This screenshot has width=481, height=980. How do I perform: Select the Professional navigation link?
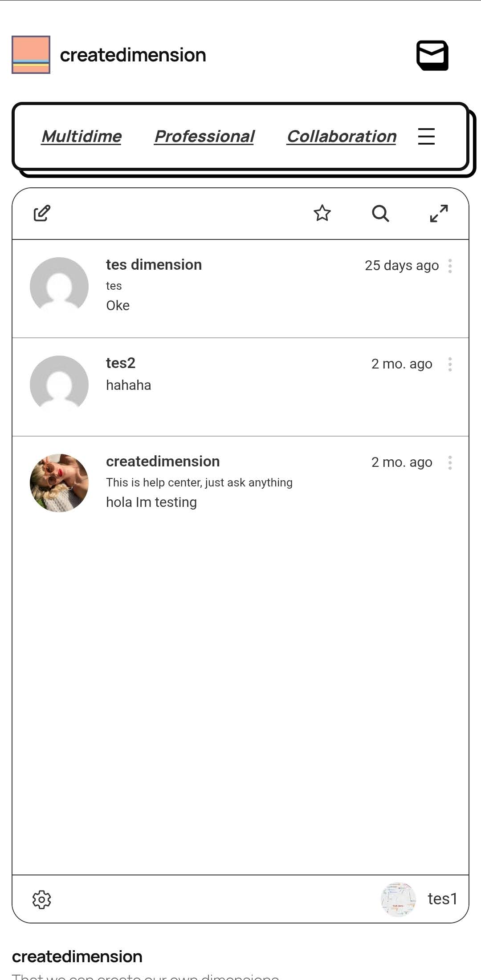pyautogui.click(x=204, y=136)
